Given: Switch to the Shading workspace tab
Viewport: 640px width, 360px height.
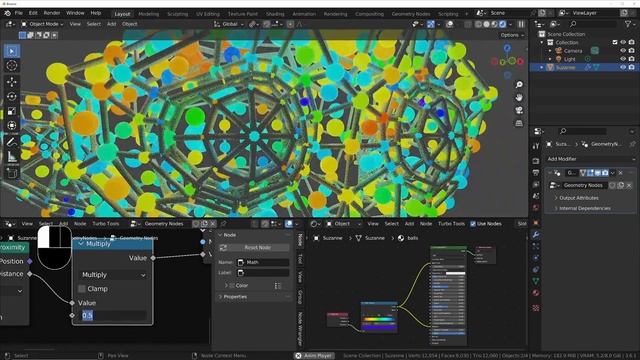Looking at the screenshot, I should (275, 14).
